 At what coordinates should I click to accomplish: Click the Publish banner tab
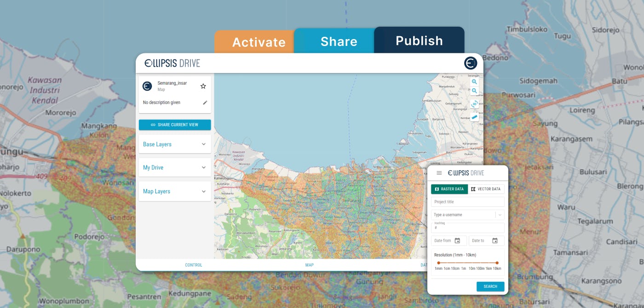(x=419, y=40)
